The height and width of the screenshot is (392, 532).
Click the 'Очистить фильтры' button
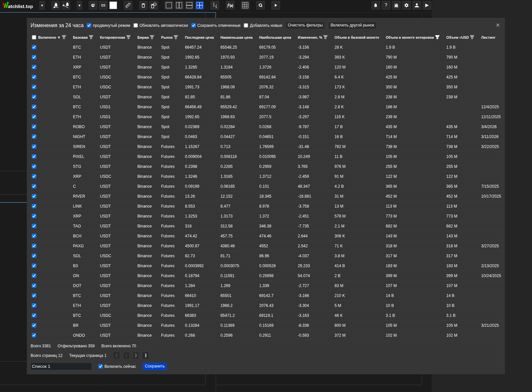pos(305,25)
